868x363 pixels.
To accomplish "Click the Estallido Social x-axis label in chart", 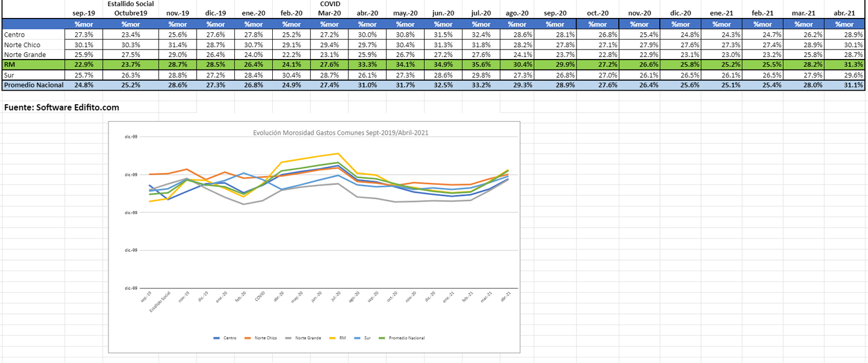I will [160, 303].
